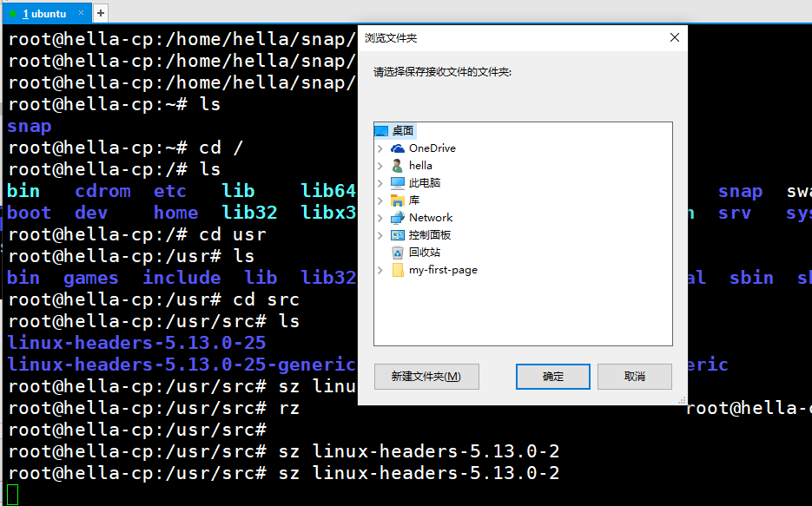Click the 新建文件夹(M) button
This screenshot has width=812, height=506.
(426, 377)
